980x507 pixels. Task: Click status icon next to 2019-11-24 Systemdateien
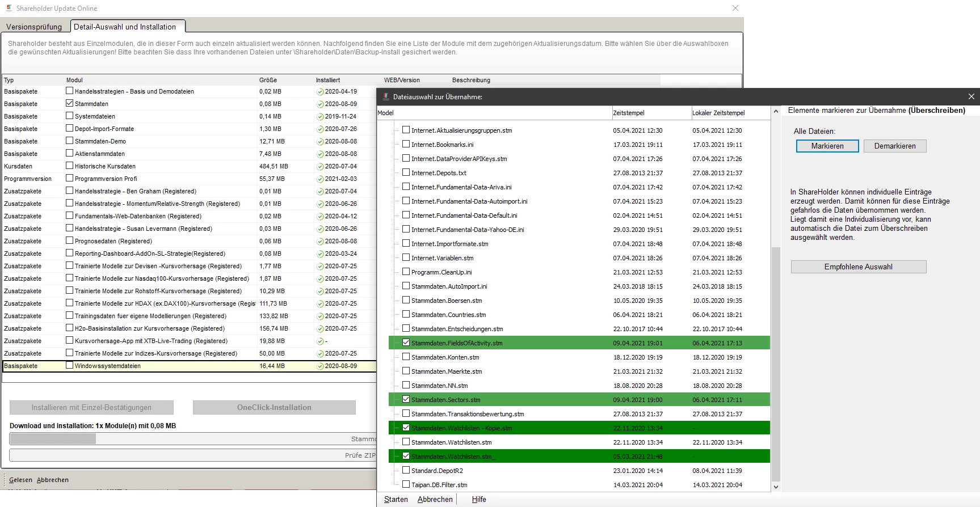pos(320,117)
